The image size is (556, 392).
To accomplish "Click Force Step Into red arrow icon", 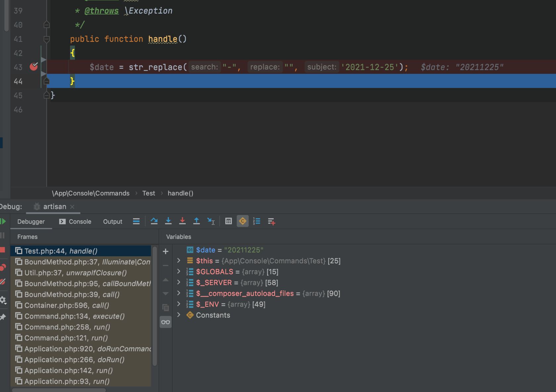I will pyautogui.click(x=182, y=221).
